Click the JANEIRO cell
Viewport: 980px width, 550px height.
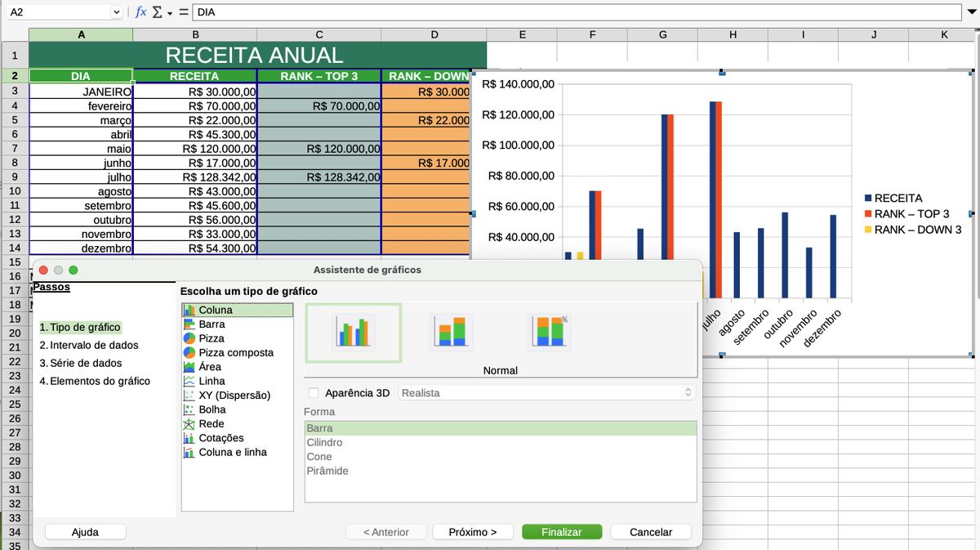(x=81, y=92)
